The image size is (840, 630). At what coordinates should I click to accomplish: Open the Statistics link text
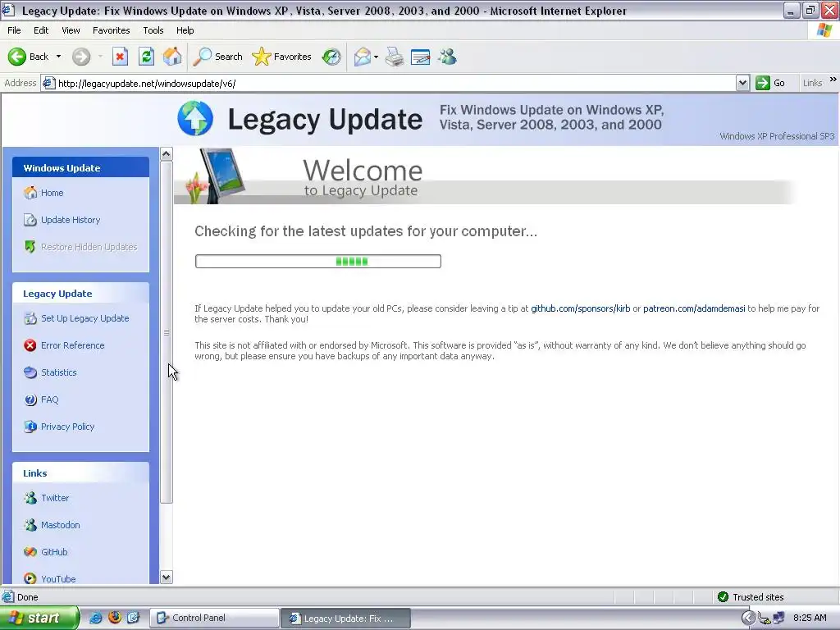click(58, 372)
